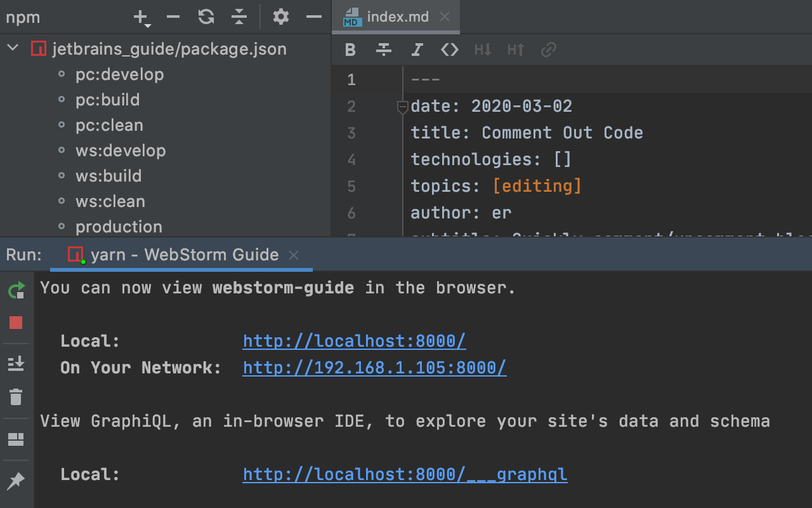
Task: Collapse jetbrains_guide/package.json tree node
Action: tap(13, 48)
